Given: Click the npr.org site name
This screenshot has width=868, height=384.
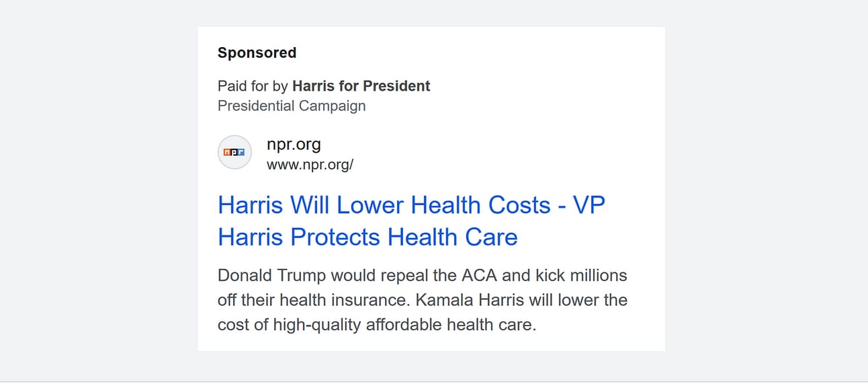Looking at the screenshot, I should [x=294, y=144].
